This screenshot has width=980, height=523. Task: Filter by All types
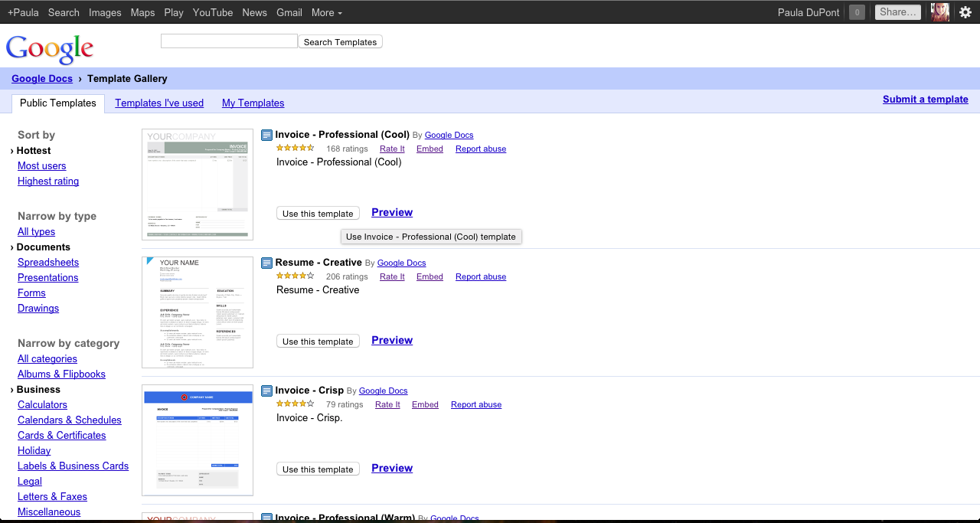(x=37, y=232)
